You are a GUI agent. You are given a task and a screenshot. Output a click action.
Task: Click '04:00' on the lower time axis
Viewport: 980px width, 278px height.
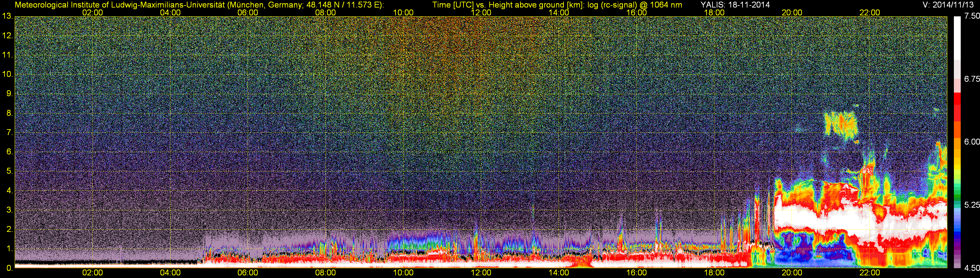170,273
